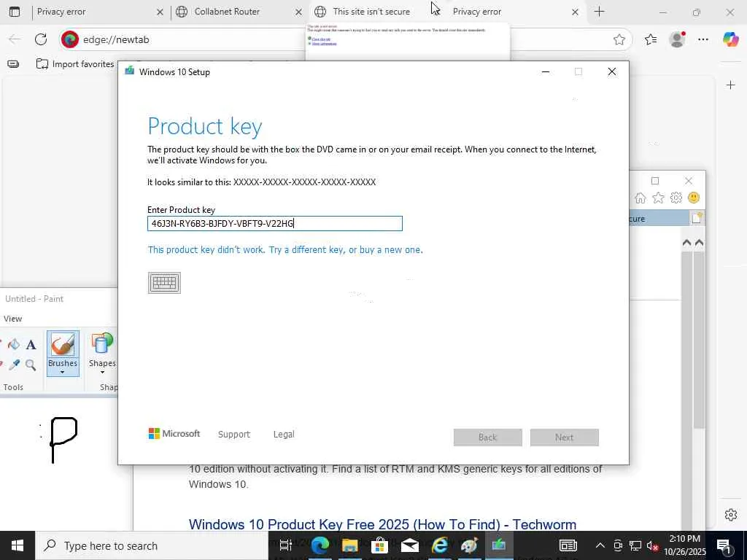
Task: Click Import favorites in favorites bar
Action: 75,64
